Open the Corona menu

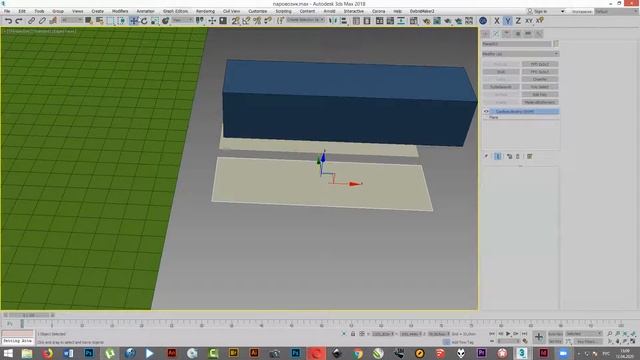378,11
